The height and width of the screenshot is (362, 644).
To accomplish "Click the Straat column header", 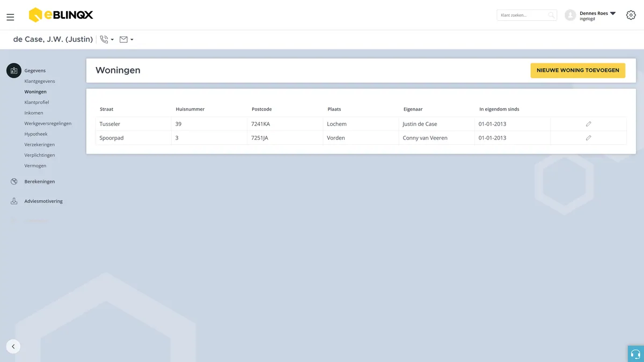I will click(x=106, y=109).
